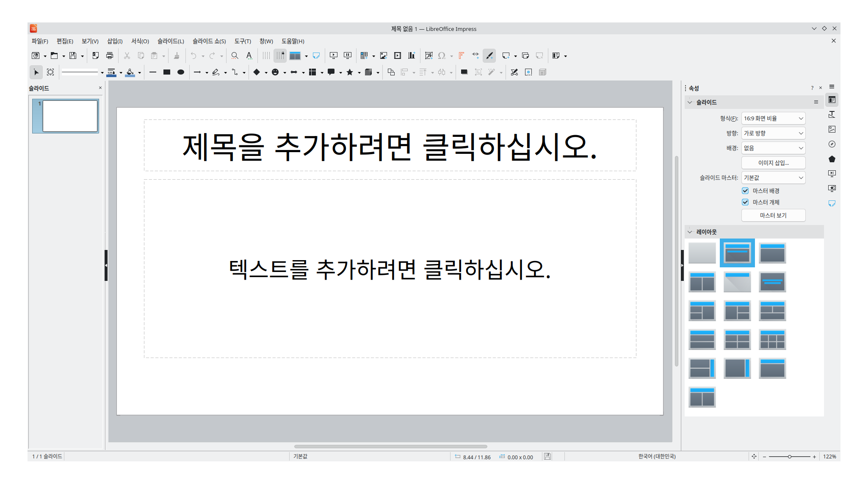Collapse the 슬라이드 section in sidebar
868x494 pixels.
690,102
